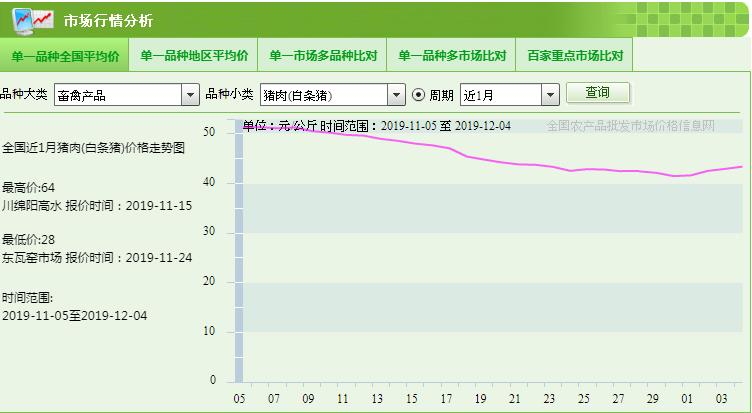Screen dimensions: 752x413
Task: Click the 最低价:28 text
Action: click(28, 239)
